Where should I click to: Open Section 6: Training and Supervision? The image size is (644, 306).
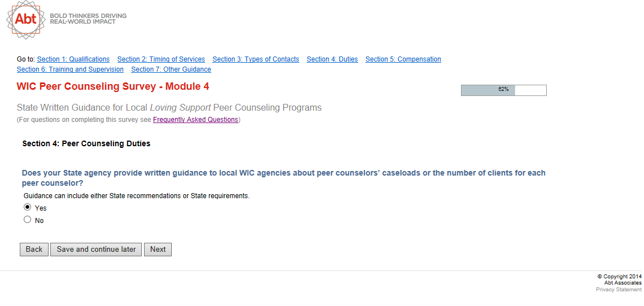[70, 69]
